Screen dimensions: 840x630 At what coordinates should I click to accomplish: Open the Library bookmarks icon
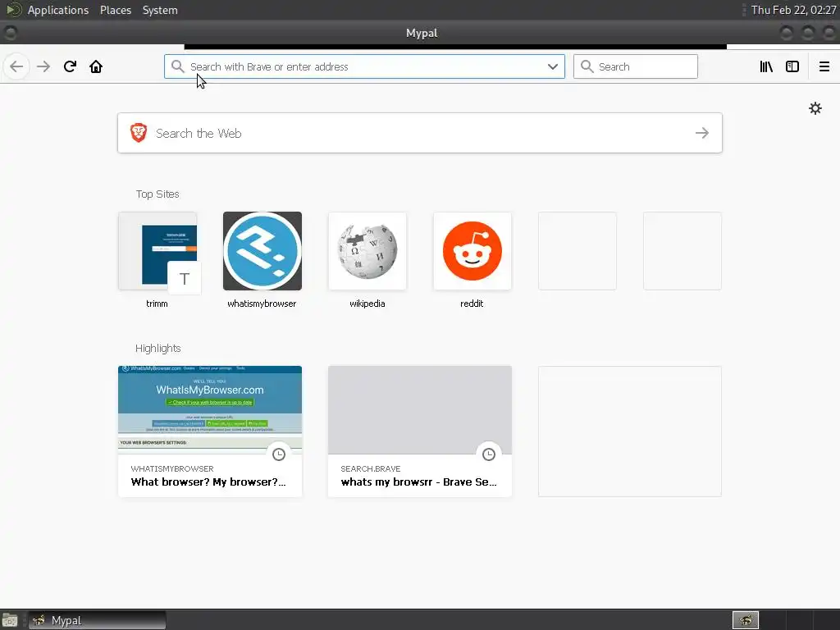(766, 66)
